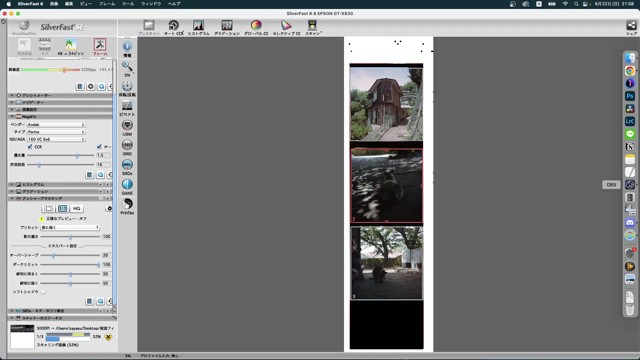Enable the Soft Shadow checkbox

(x=43, y=292)
